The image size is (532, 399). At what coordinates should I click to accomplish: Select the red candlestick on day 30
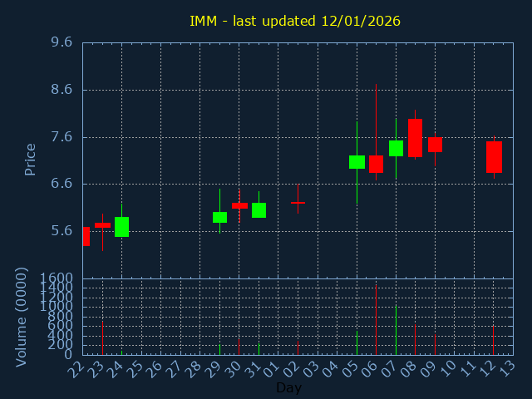pos(239,205)
